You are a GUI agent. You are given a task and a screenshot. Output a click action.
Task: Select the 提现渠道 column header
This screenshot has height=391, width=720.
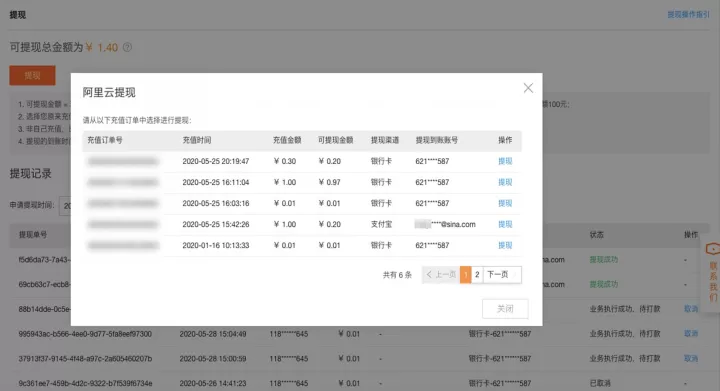[385, 140]
